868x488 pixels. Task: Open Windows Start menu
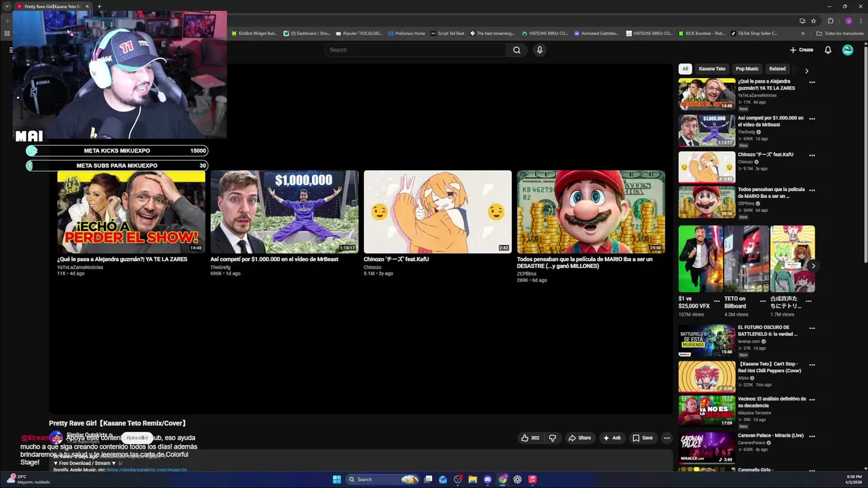click(x=336, y=479)
